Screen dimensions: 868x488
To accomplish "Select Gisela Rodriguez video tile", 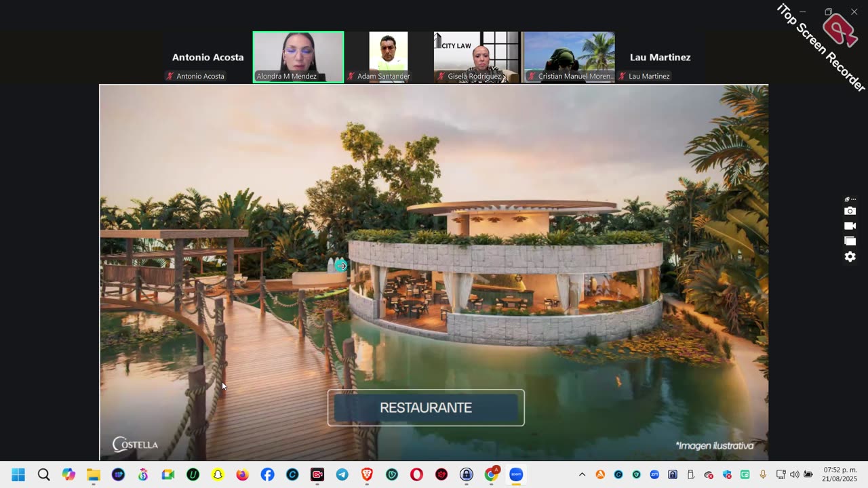I will coord(477,57).
